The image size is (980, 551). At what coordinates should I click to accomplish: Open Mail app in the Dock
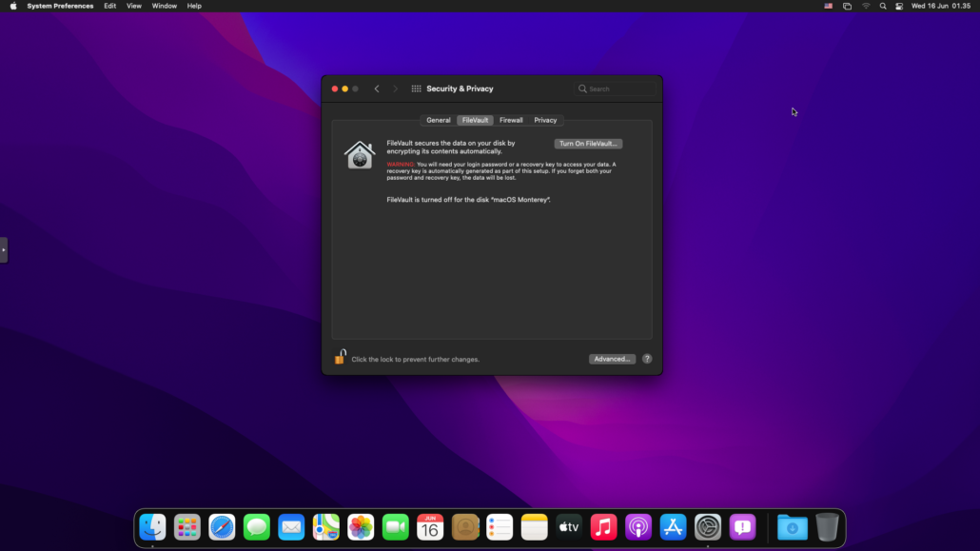291,527
